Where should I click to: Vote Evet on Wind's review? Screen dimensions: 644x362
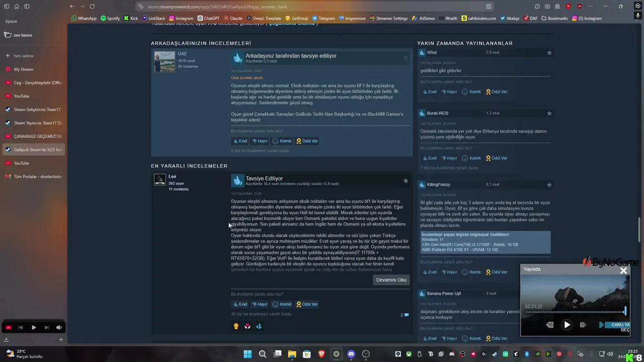[429, 92]
